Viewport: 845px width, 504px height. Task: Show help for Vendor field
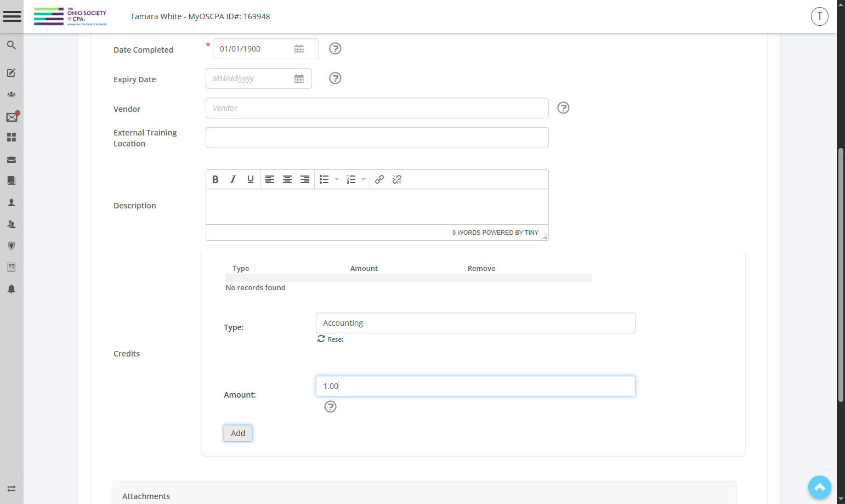point(563,108)
